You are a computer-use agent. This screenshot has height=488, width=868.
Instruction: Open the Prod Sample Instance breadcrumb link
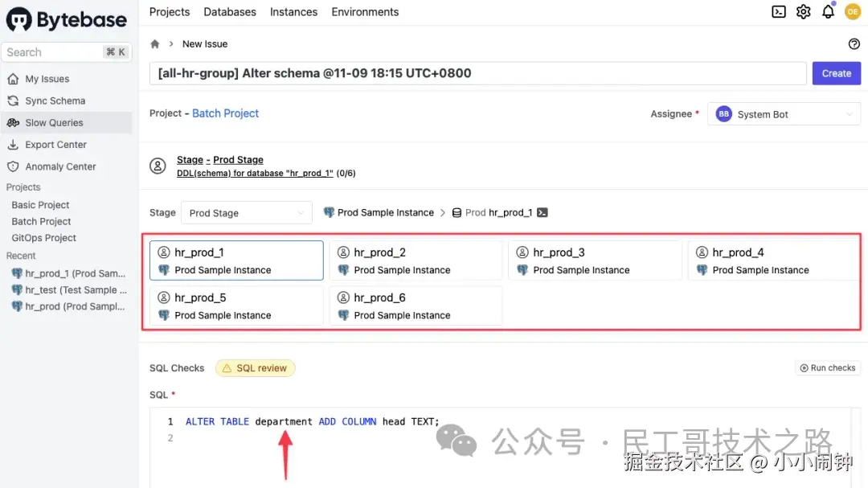pos(385,213)
